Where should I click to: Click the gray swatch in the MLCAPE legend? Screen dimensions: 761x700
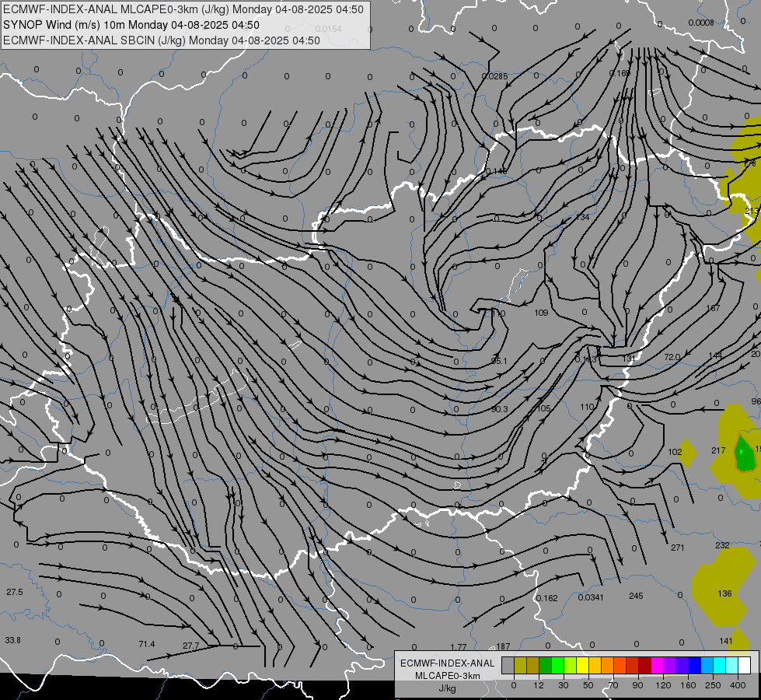pyautogui.click(x=508, y=666)
